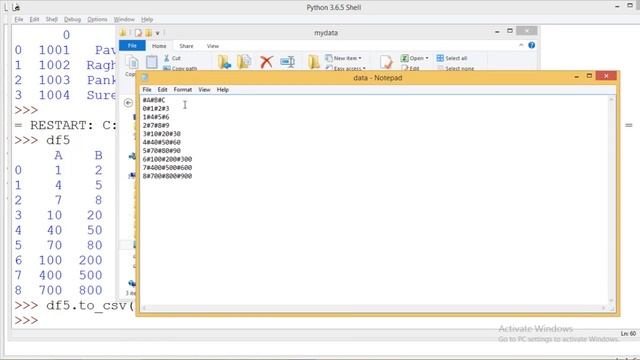Open Explorer help via blue question mark
The image size is (640, 360).
(531, 45)
